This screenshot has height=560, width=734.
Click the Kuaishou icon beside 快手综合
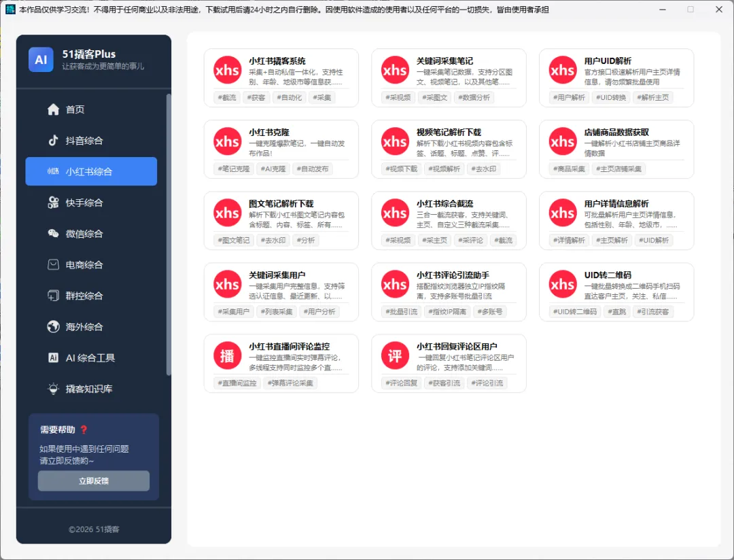coord(54,203)
